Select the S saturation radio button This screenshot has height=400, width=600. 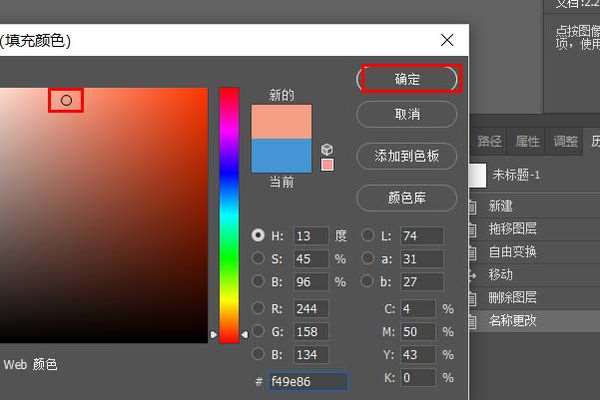point(258,258)
